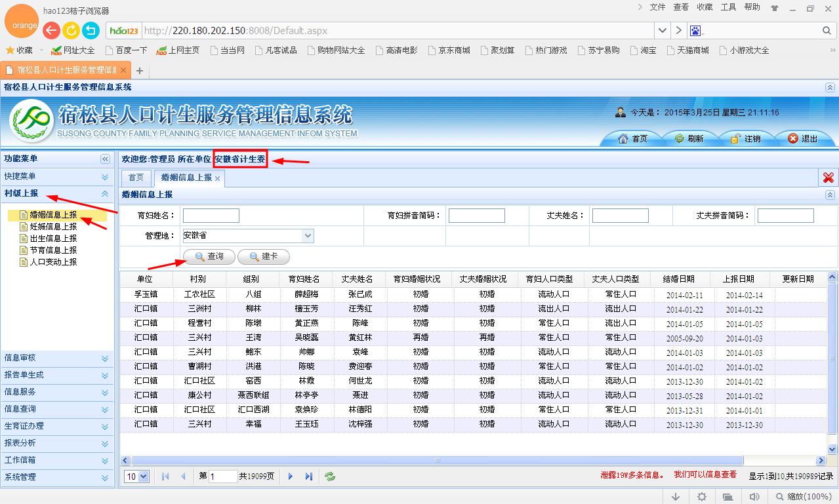This screenshot has height=504, width=839.
Task: Open the 文件 menu
Action: (x=657, y=7)
